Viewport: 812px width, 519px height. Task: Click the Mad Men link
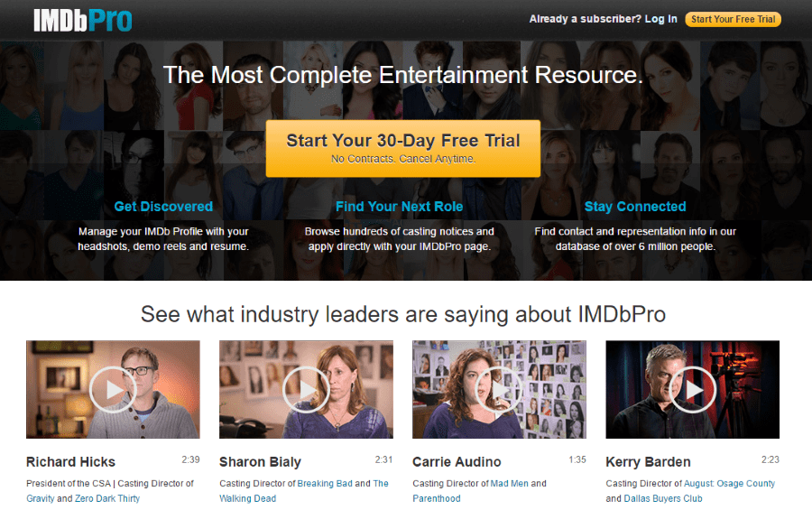coord(509,483)
